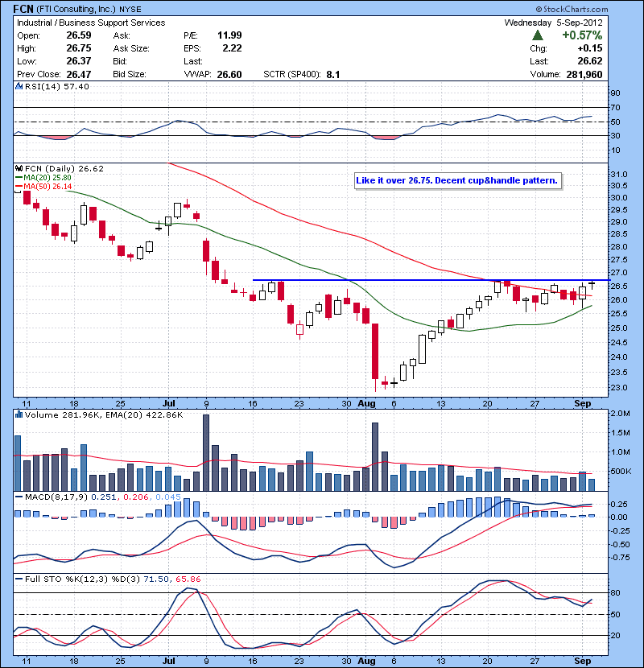Click the date 'Wednesday 5-Sep-2012'
This screenshot has height=668, width=644.
[x=553, y=23]
